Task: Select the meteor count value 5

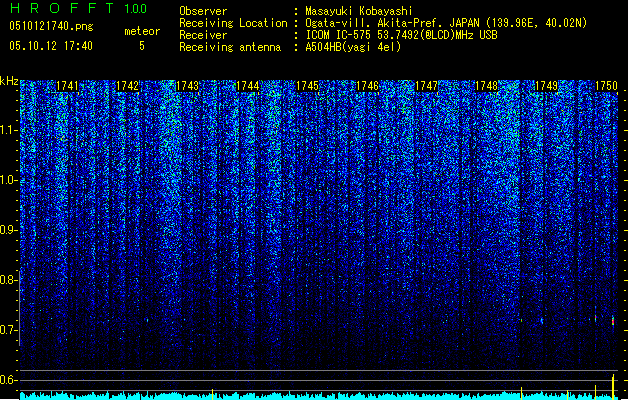Action: [x=142, y=46]
